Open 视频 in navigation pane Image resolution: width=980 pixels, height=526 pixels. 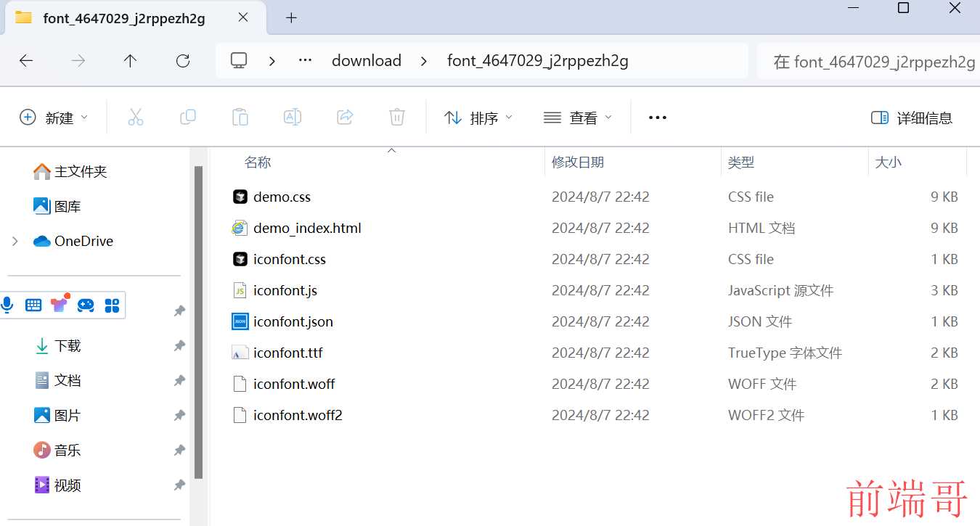58,485
